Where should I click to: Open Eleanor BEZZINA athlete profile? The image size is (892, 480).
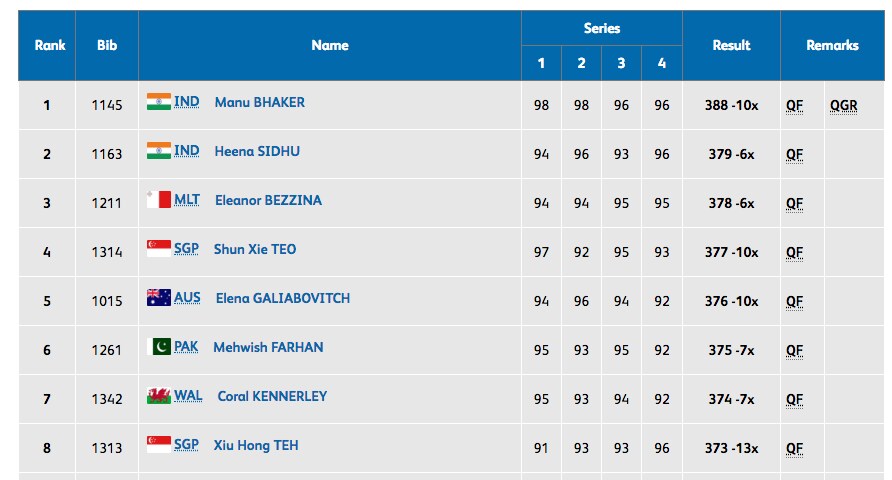coord(268,200)
